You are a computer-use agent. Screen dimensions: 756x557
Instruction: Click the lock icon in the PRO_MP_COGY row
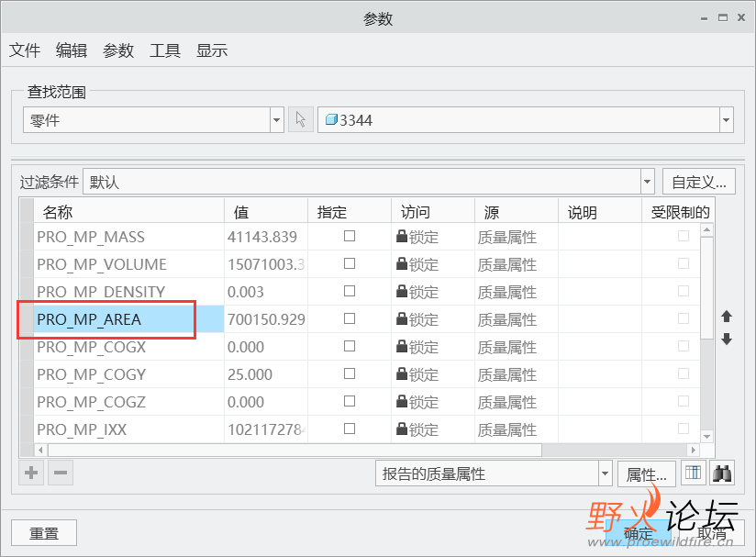[x=402, y=373]
